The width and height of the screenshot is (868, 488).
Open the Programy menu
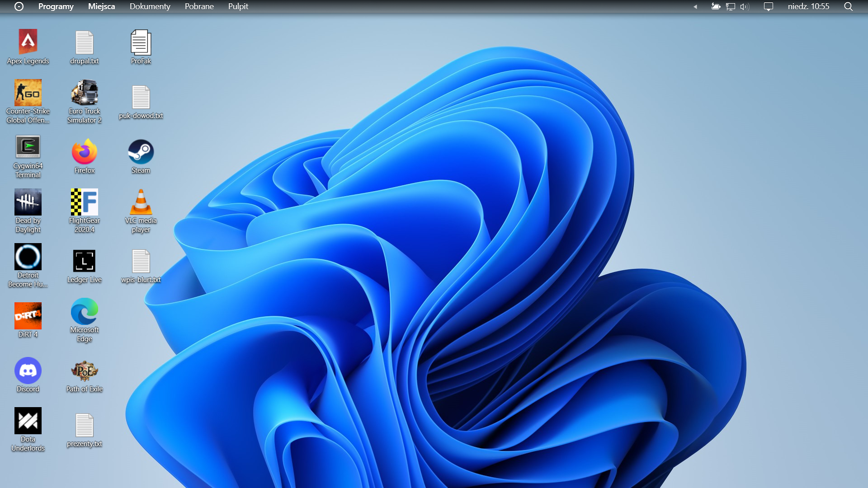56,6
